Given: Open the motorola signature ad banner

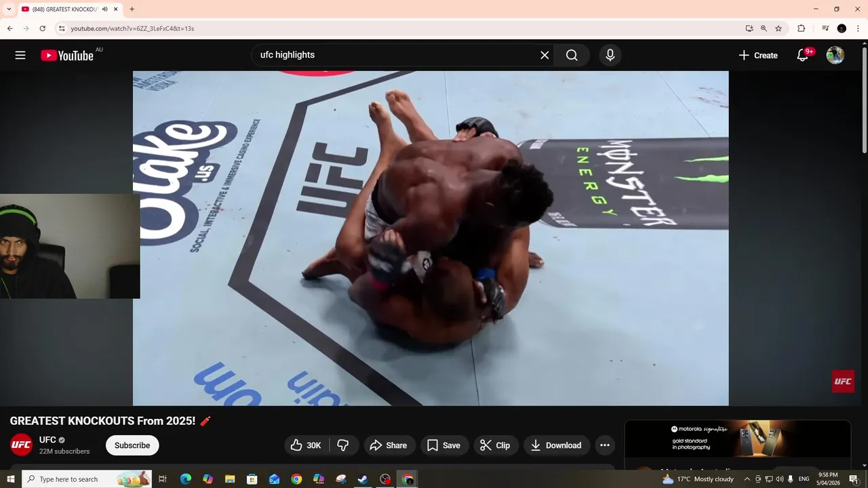Looking at the screenshot, I should (x=737, y=439).
